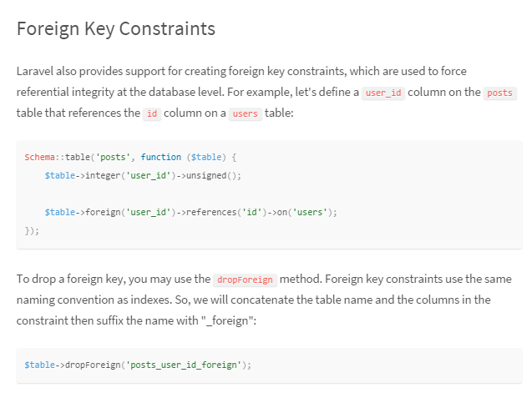The image size is (532, 393).
Task: Click the red Schema keyword in code
Action: 40,157
